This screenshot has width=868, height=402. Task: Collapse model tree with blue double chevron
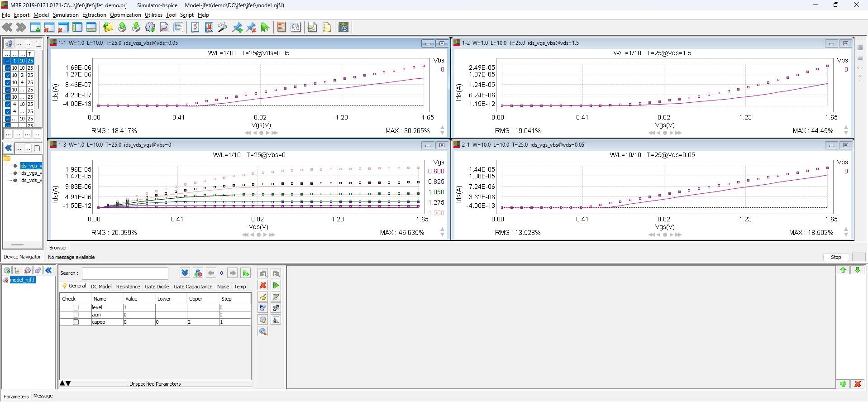point(48,270)
